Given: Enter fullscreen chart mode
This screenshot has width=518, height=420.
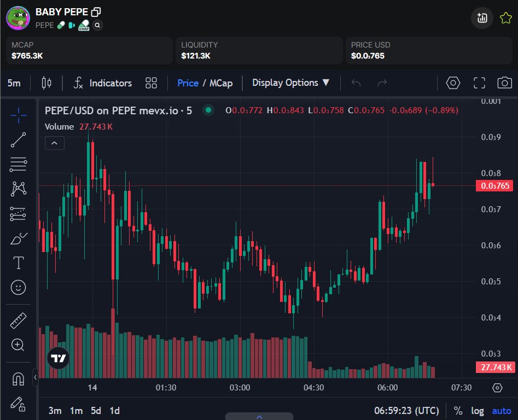Looking at the screenshot, I should 479,83.
